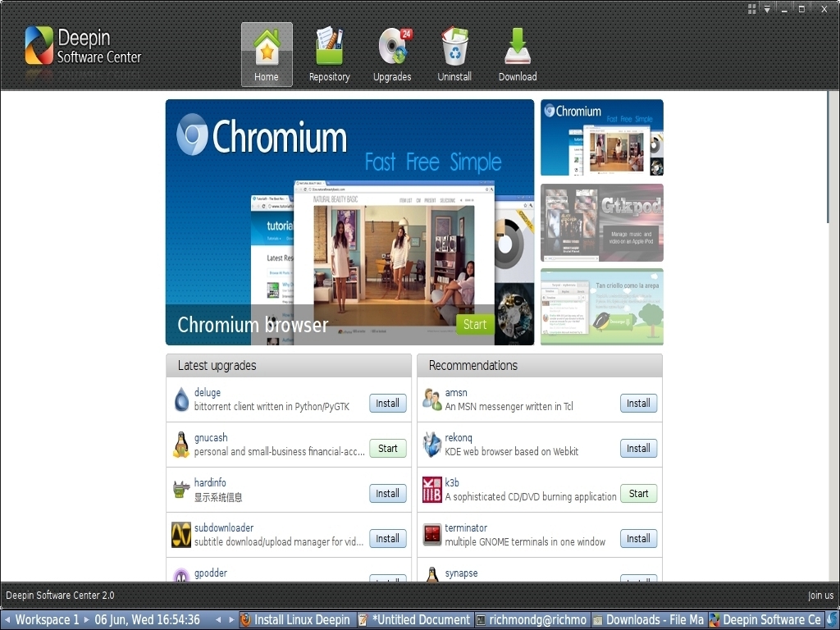840x630 pixels.
Task: Click the grid icon in title bar
Action: click(x=751, y=8)
